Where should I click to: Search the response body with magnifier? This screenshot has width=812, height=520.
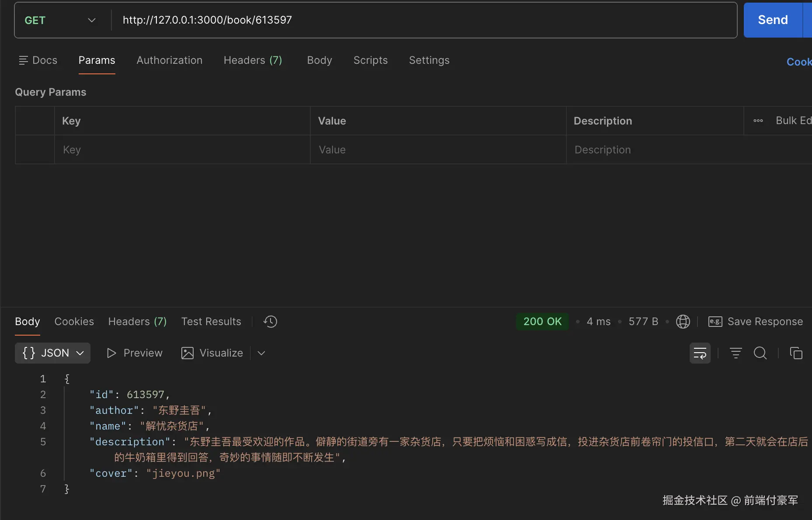(760, 353)
